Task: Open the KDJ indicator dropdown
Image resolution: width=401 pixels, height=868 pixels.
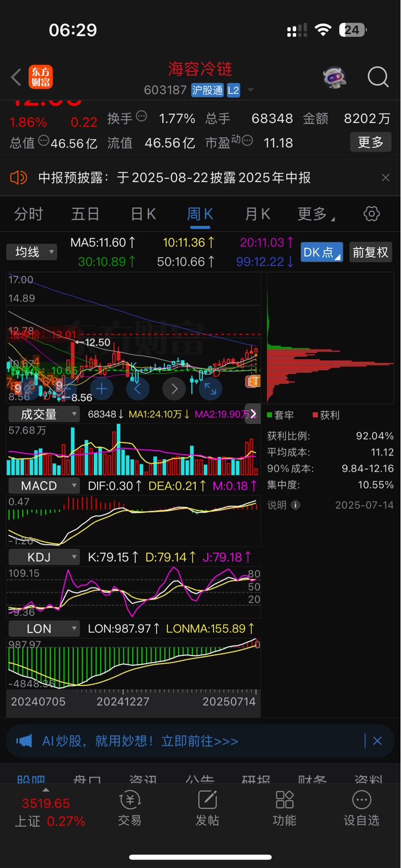Action: [x=44, y=557]
